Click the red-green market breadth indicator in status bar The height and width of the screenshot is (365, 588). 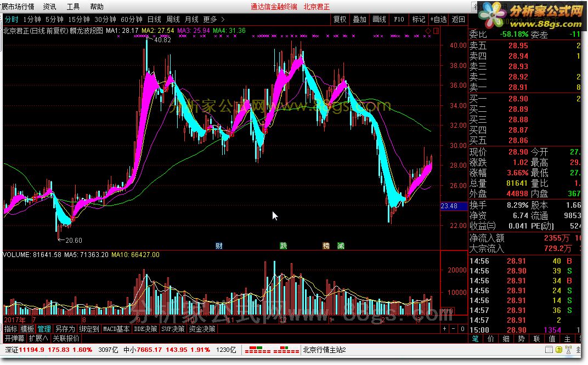pyautogui.click(x=272, y=350)
